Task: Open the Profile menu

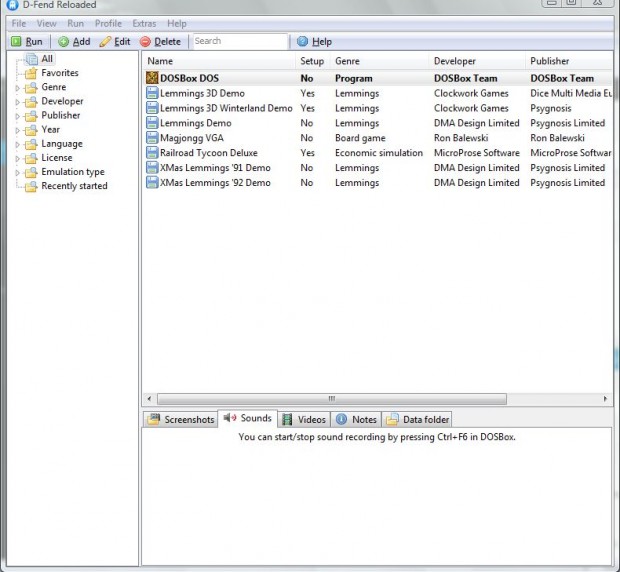Action: (x=108, y=23)
